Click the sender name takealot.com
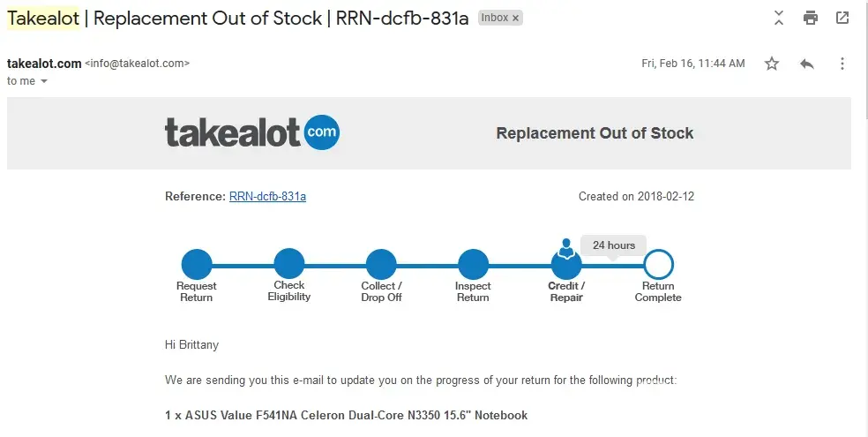Image resolution: width=868 pixels, height=437 pixels. [43, 64]
